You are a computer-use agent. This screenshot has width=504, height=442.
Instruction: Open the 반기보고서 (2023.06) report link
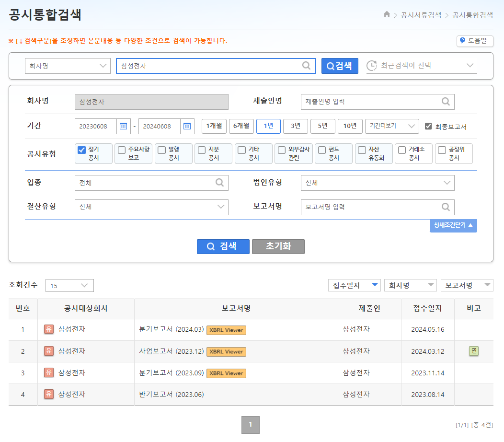[x=172, y=395]
